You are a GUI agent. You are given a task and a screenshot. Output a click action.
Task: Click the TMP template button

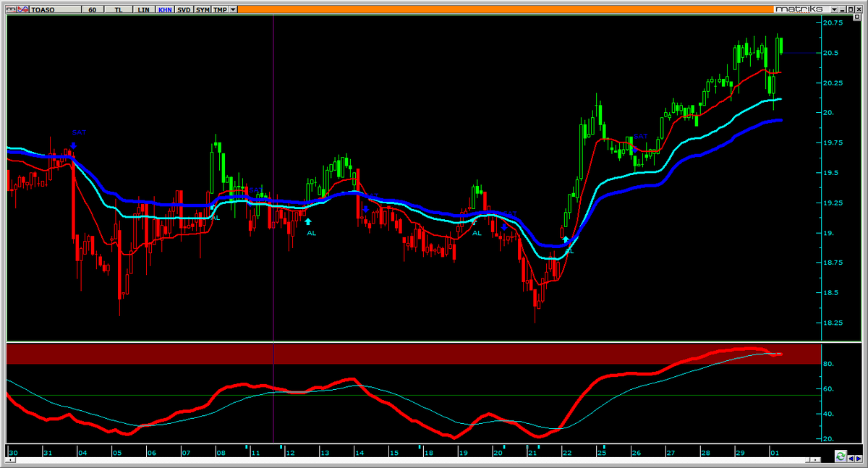pos(220,9)
